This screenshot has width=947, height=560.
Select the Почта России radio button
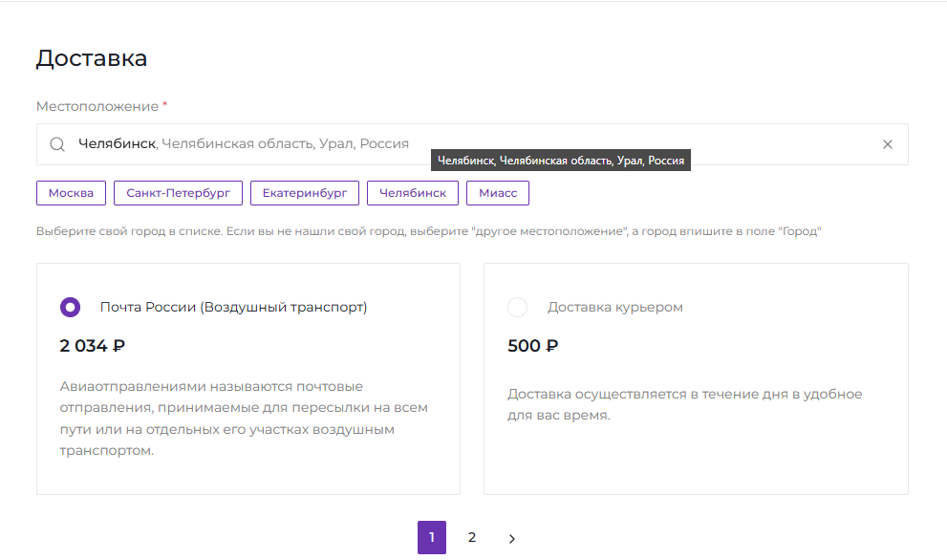(x=70, y=307)
